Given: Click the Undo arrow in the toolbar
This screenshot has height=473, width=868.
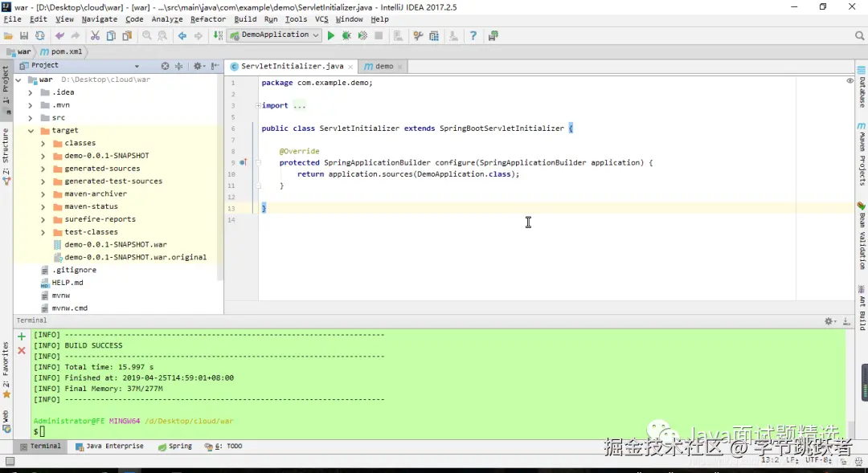Looking at the screenshot, I should 59,36.
